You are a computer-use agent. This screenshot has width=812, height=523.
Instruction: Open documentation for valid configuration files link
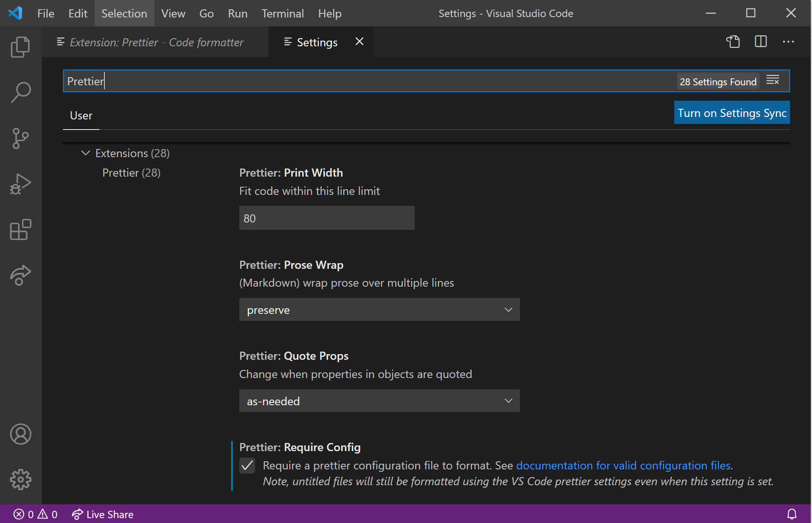tap(623, 465)
